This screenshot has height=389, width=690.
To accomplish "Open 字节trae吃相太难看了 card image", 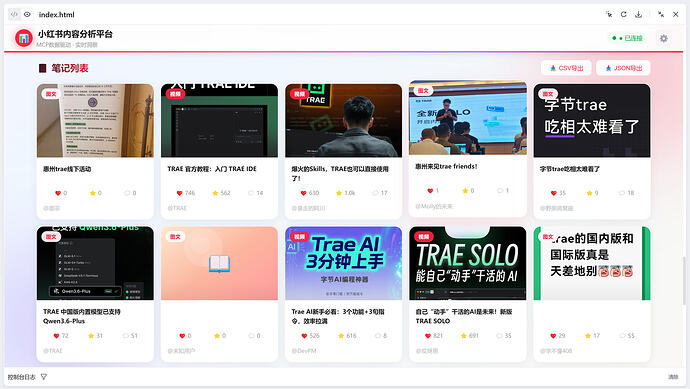I will [x=592, y=121].
